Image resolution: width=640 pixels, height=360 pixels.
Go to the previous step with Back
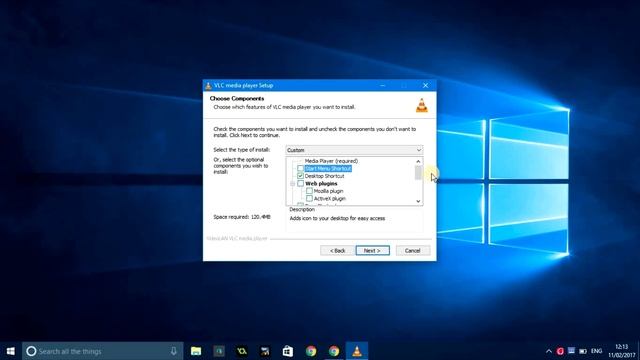point(338,251)
